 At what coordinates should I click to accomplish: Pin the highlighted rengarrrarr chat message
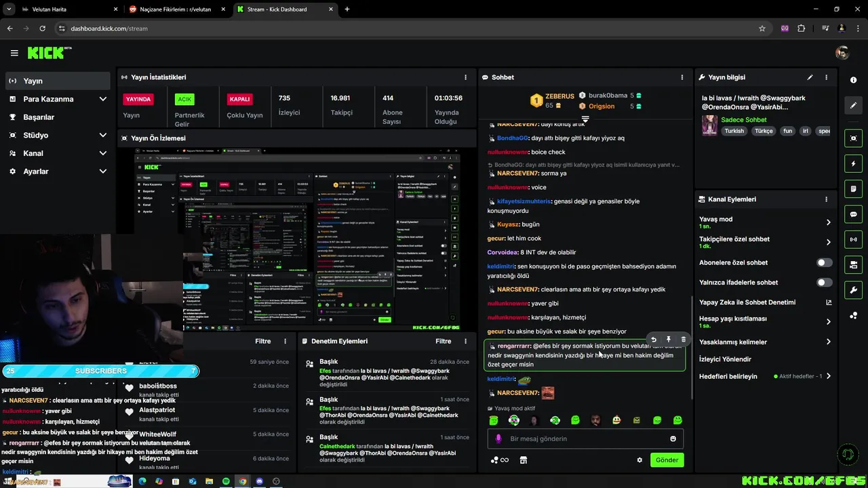click(x=669, y=340)
